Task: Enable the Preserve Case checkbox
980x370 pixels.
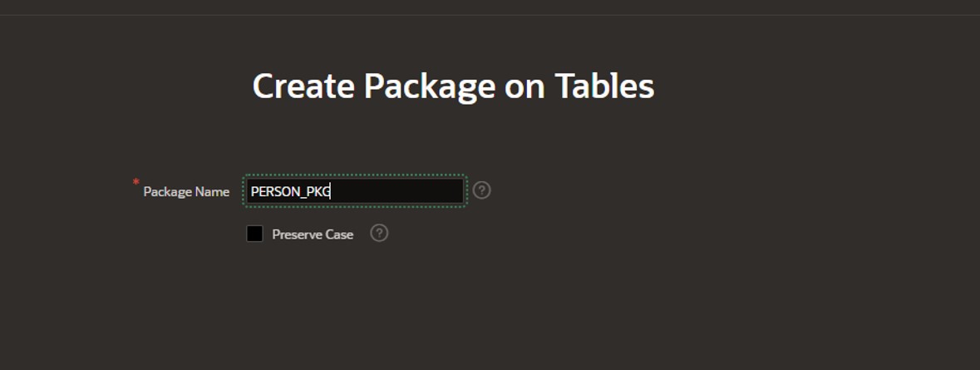Action: 254,234
